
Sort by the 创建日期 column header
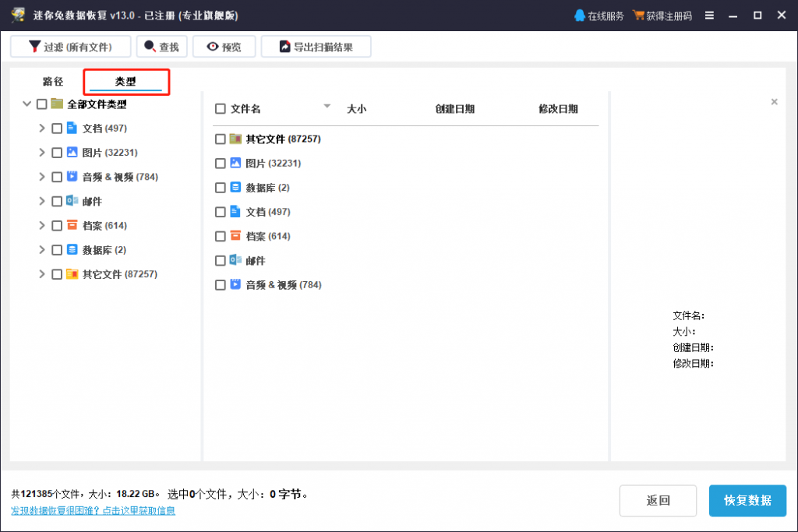coord(454,109)
